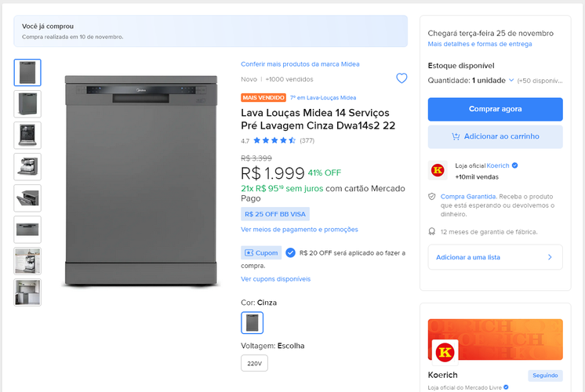Click the Compra Garantida shield icon

432,196
